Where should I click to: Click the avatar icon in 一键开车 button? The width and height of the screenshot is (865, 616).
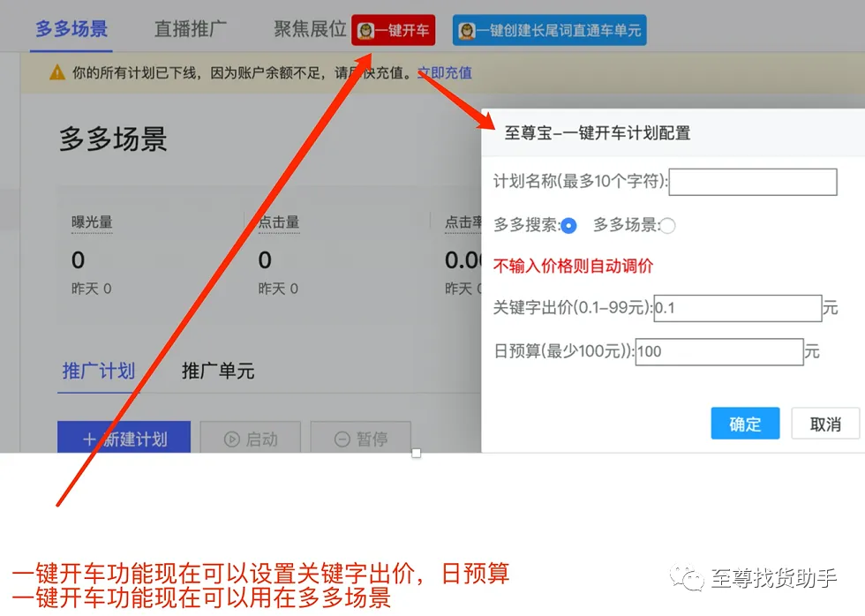(x=365, y=31)
